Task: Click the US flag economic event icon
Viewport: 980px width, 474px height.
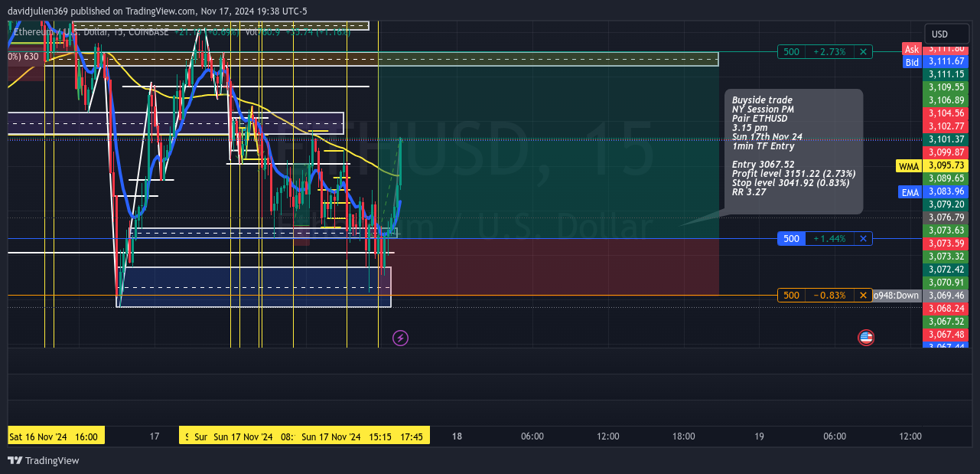Action: pyautogui.click(x=866, y=338)
